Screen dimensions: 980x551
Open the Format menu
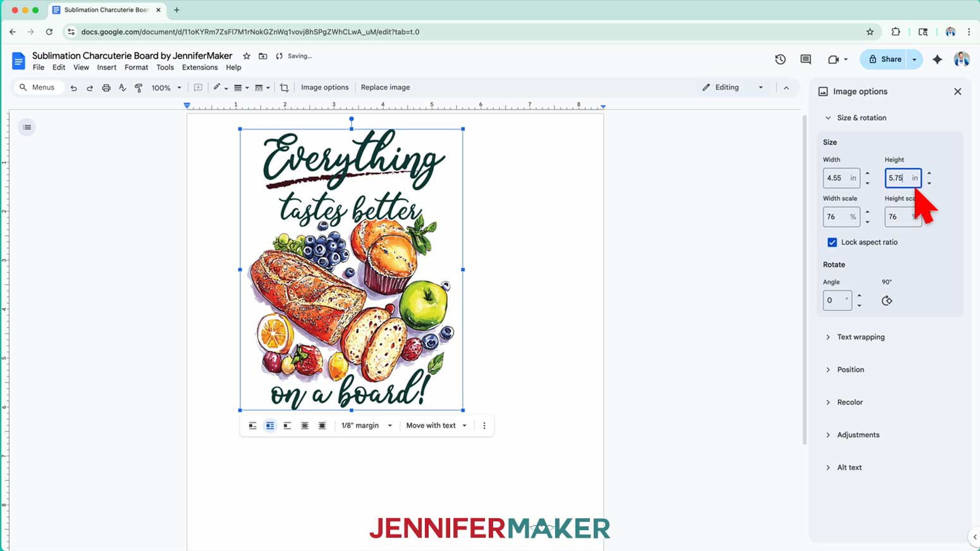[136, 68]
